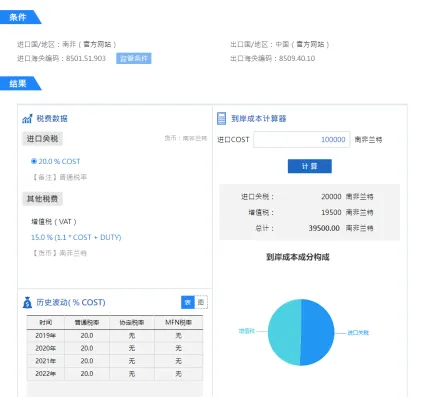Click the total value 39500.00
Image resolution: width=424 pixels, height=398 pixels.
[324, 228]
